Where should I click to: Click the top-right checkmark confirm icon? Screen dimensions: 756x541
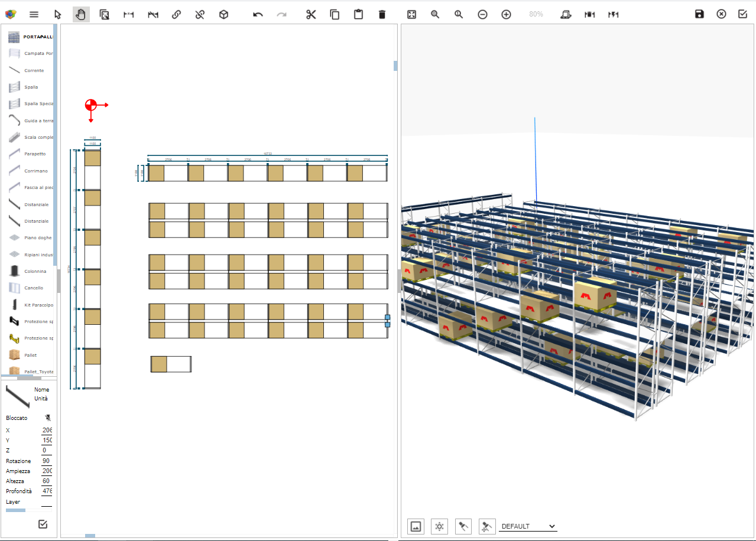point(743,14)
